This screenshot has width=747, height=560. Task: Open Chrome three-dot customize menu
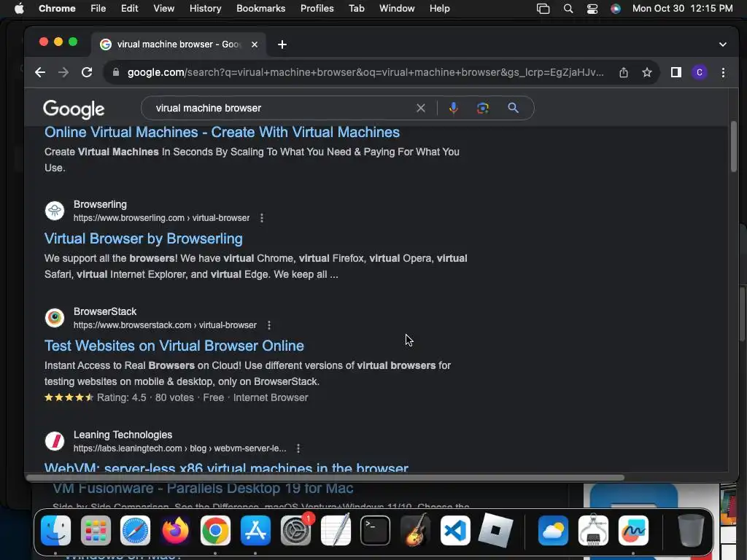click(723, 72)
